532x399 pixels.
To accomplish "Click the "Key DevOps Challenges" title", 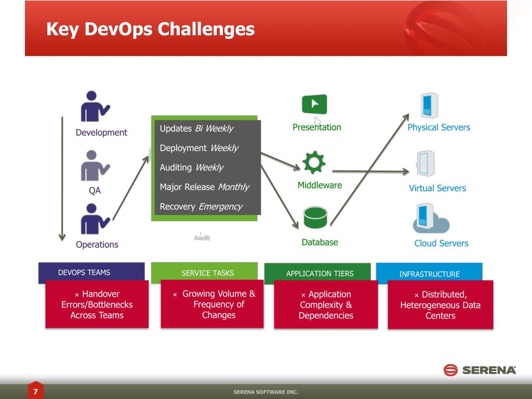I will coord(151,29).
